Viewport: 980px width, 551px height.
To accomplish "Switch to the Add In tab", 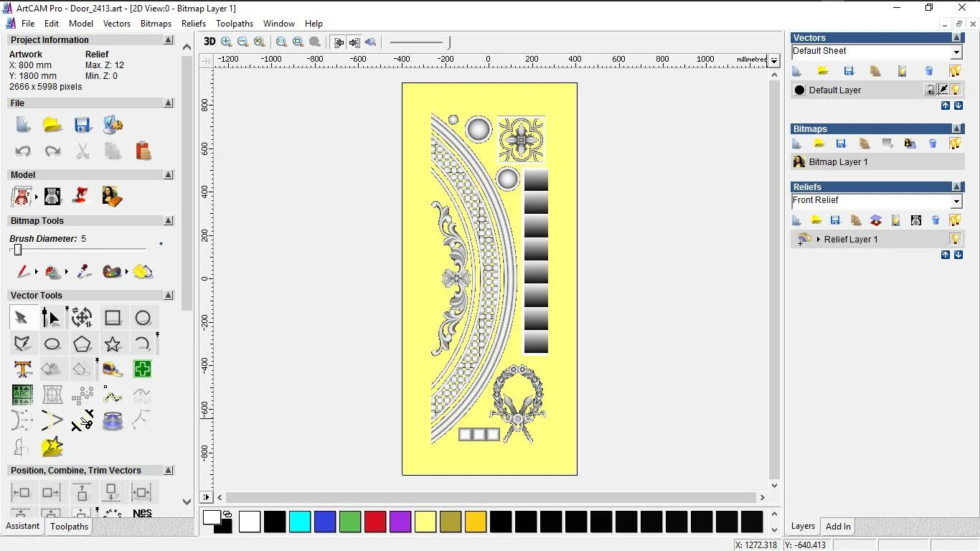I will [838, 526].
